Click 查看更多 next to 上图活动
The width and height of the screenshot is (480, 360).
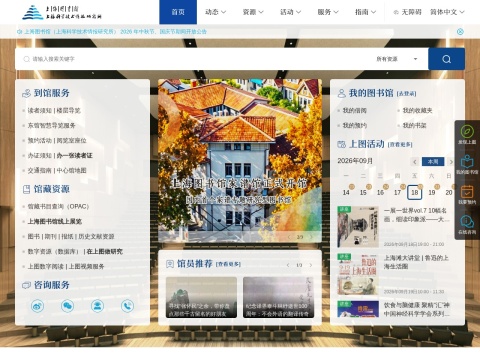[400, 145]
